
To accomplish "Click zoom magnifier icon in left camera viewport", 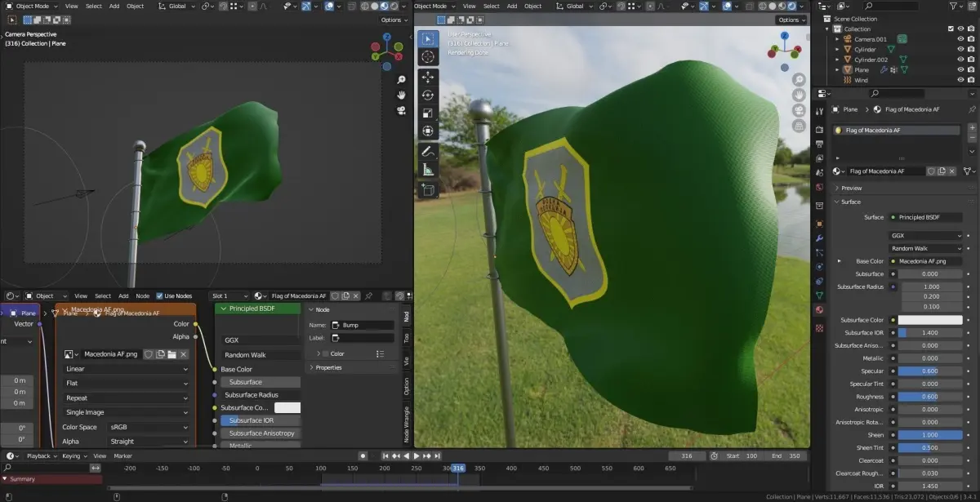I will click(x=401, y=80).
